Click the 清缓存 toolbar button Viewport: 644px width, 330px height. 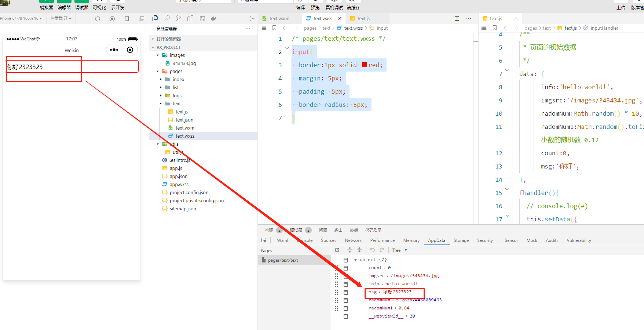tap(353, 5)
